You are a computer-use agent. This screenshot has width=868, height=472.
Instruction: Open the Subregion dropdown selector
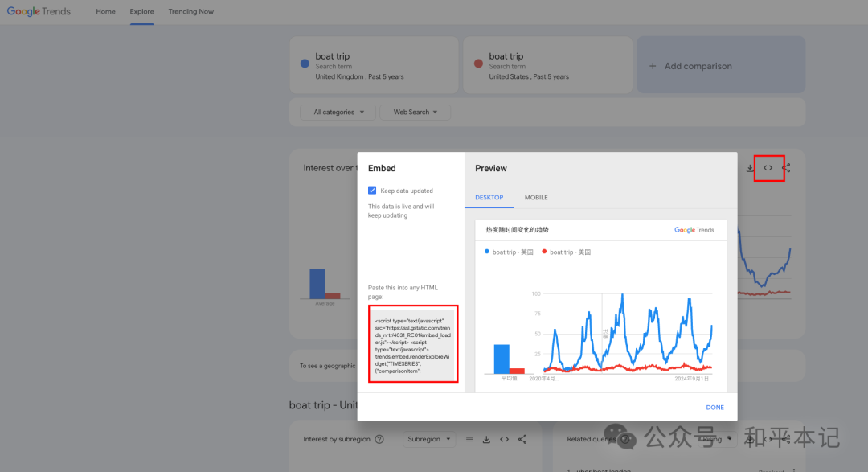coord(429,439)
